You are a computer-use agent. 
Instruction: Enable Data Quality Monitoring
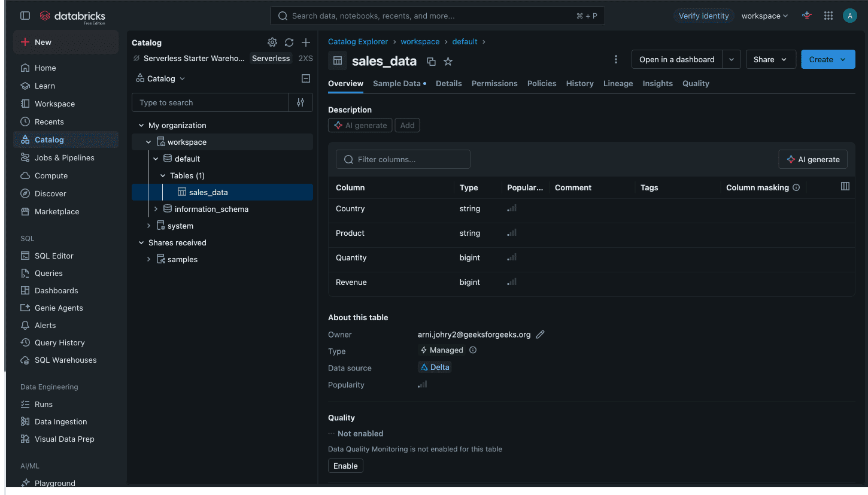click(345, 466)
